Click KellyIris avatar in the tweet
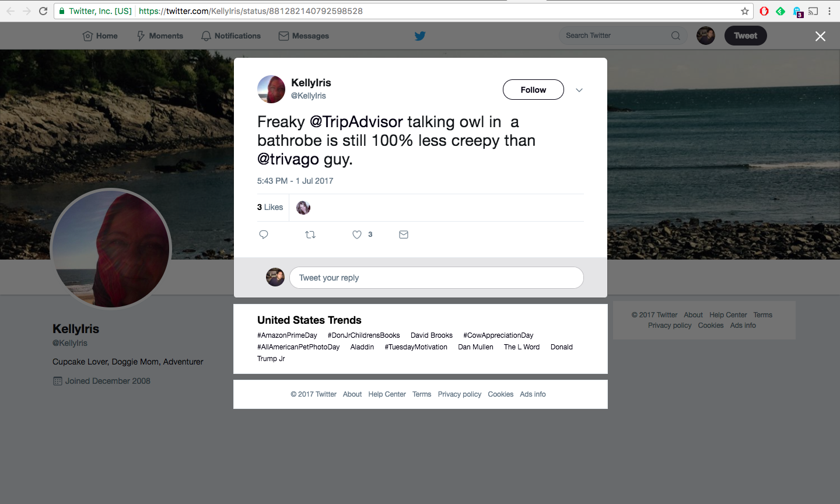The height and width of the screenshot is (504, 840). pos(271,89)
